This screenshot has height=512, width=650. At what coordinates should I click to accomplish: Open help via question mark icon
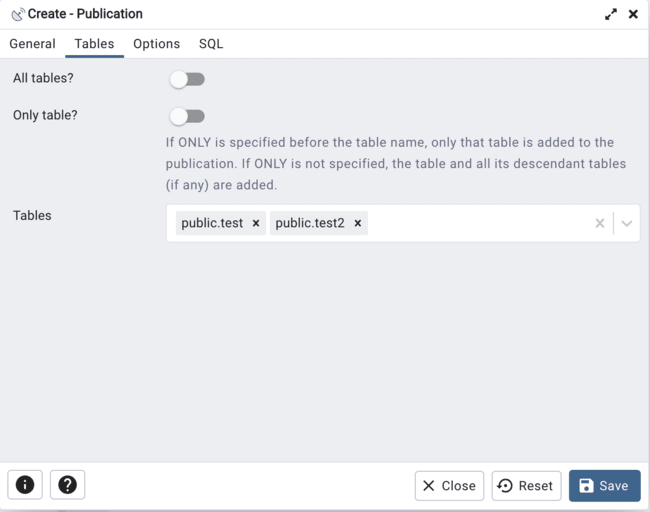[67, 485]
